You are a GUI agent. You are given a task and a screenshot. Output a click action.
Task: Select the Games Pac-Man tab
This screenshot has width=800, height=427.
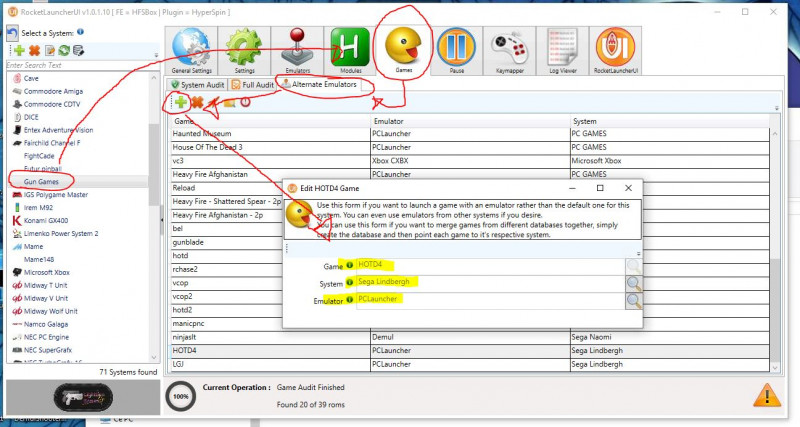[404, 49]
